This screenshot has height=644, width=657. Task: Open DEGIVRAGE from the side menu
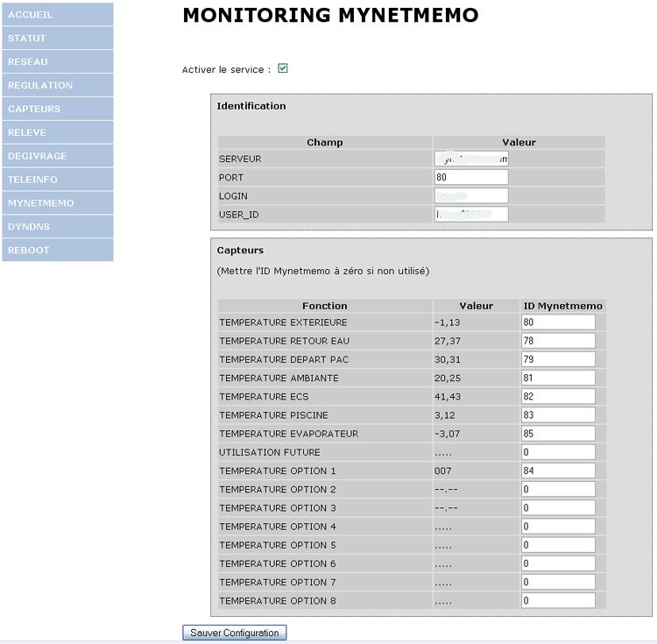pyautogui.click(x=58, y=156)
